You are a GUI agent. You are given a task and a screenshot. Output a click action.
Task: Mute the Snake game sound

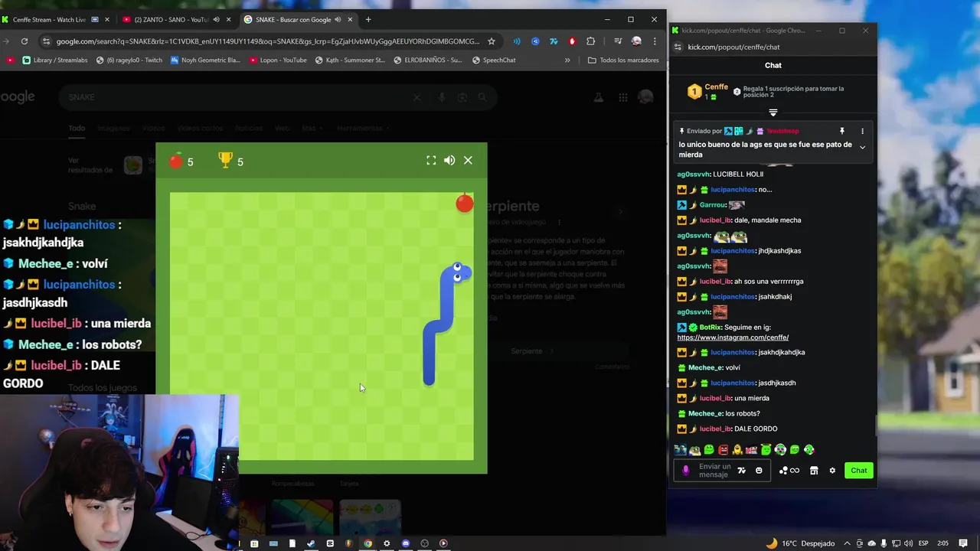pos(449,160)
